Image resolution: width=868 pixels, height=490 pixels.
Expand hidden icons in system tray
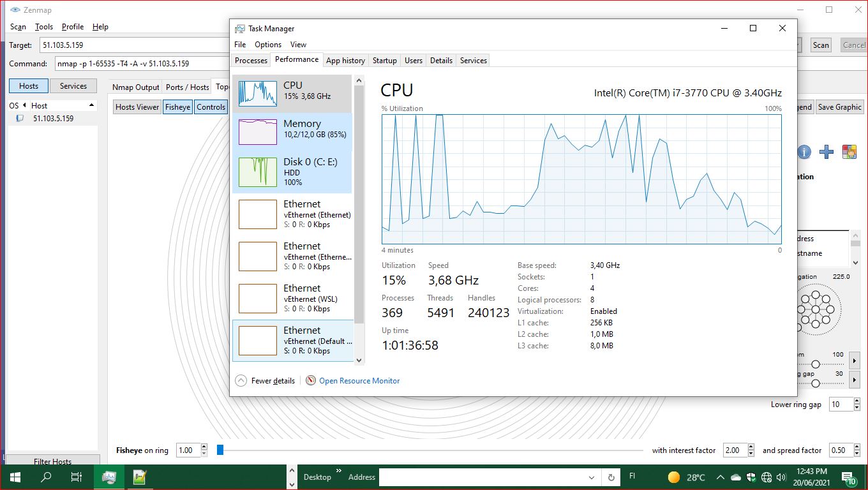tap(720, 477)
